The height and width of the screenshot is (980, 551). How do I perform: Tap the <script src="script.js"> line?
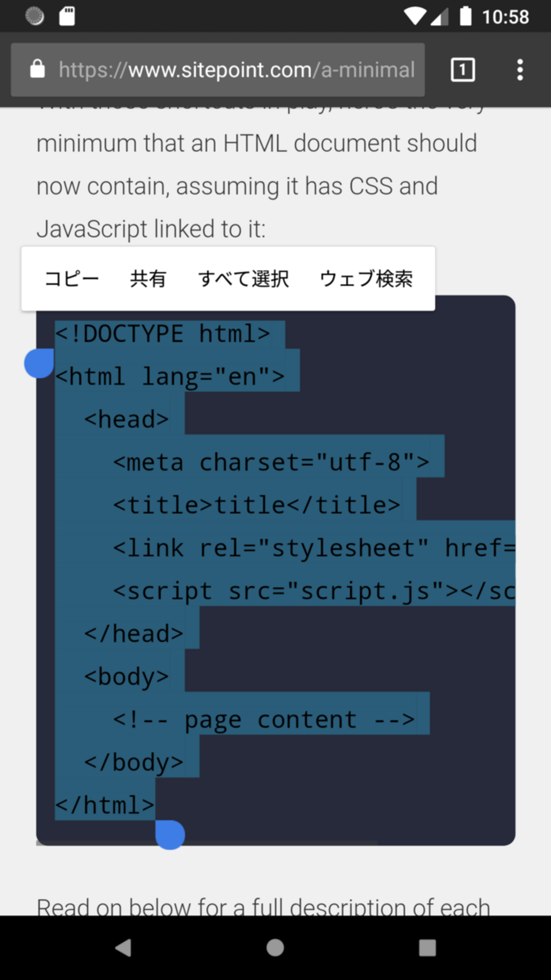314,591
